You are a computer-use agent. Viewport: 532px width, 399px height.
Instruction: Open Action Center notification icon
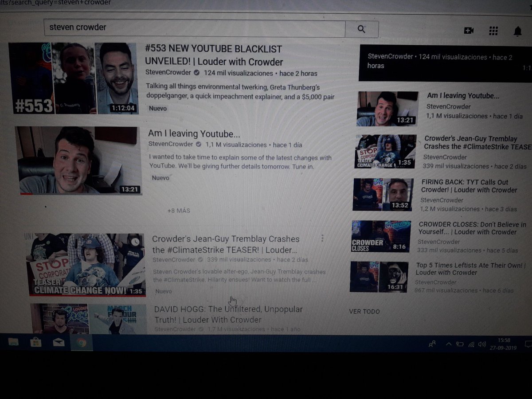pyautogui.click(x=528, y=344)
